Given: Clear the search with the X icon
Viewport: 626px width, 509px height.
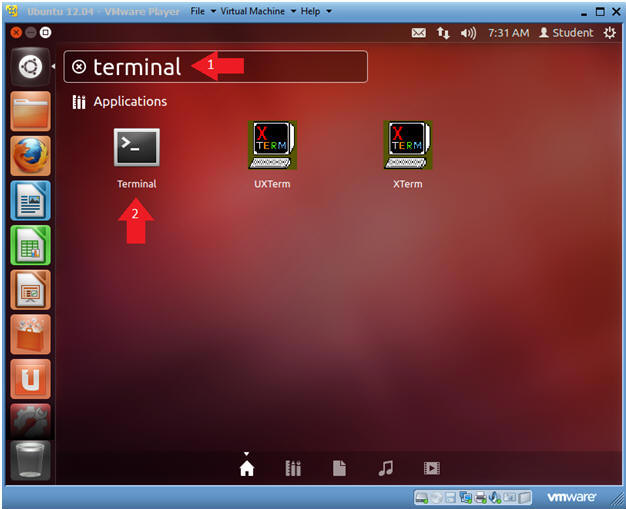Looking at the screenshot, I should click(x=79, y=67).
